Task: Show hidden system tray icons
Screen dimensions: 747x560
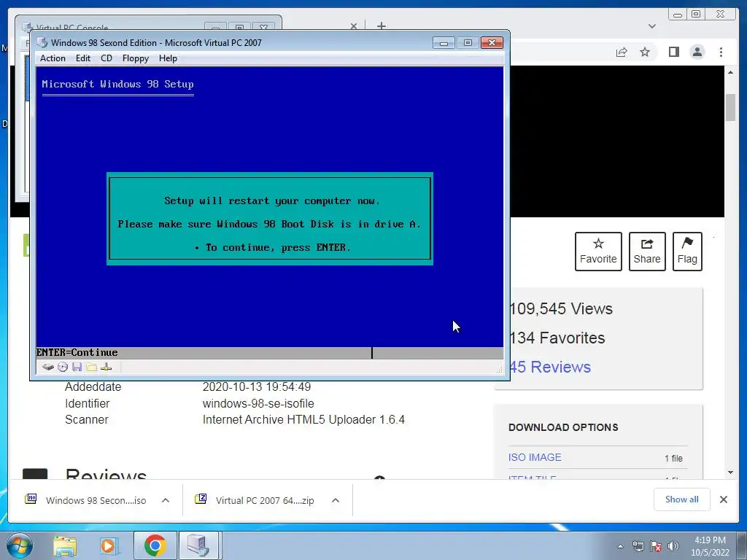Action: click(620, 546)
